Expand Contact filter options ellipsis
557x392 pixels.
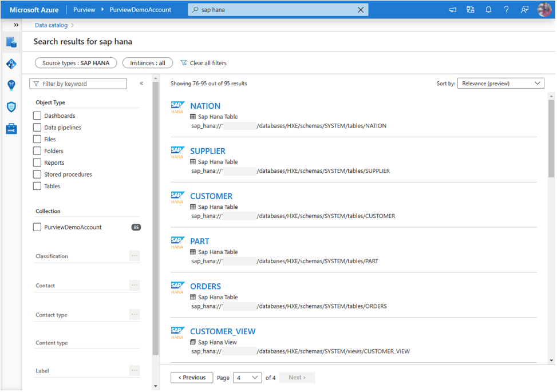[x=135, y=285]
